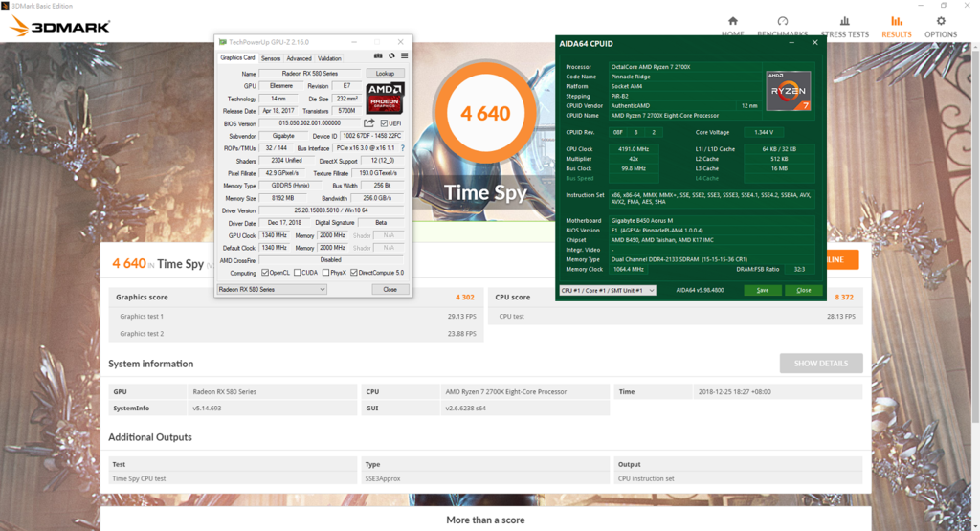Click the GPU-Z title bar app icon
980x531 pixels.
coord(222,42)
